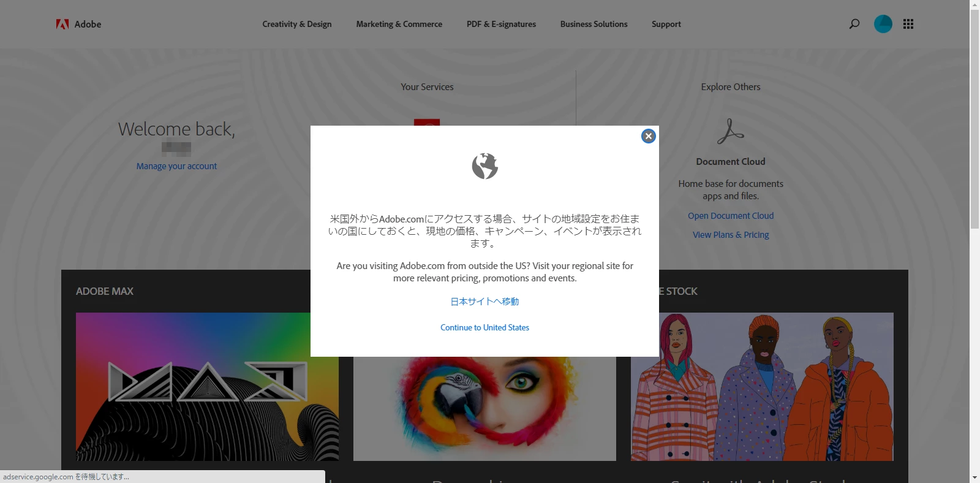The height and width of the screenshot is (483, 980).
Task: Click the vertical scrollbar thumb
Action: pos(974,120)
